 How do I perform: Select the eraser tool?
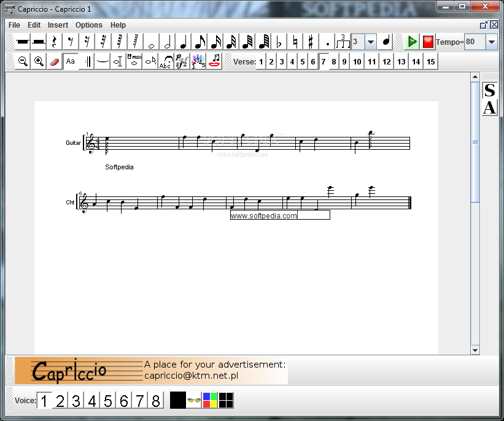[x=55, y=61]
